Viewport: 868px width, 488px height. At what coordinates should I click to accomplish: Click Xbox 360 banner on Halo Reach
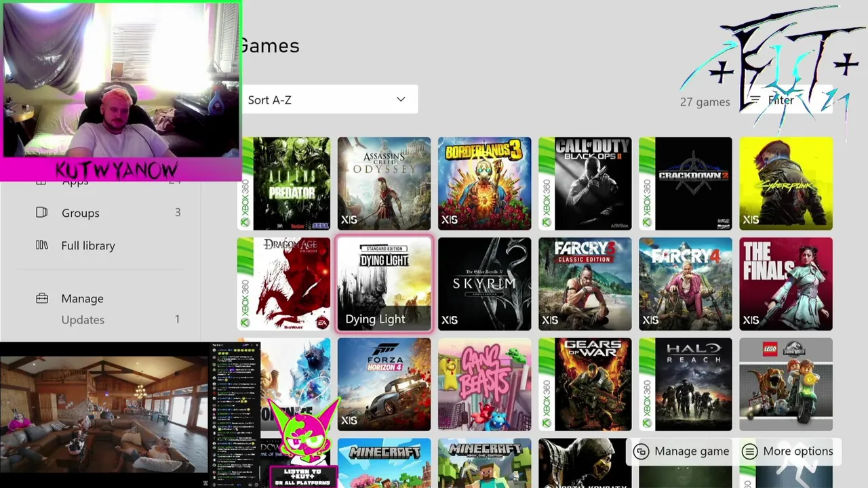tap(647, 384)
